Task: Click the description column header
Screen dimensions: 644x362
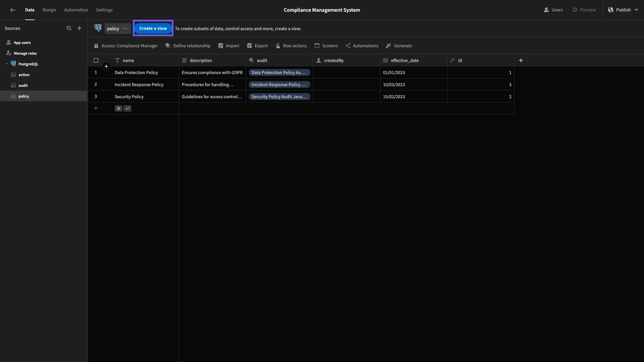Action: (x=212, y=60)
